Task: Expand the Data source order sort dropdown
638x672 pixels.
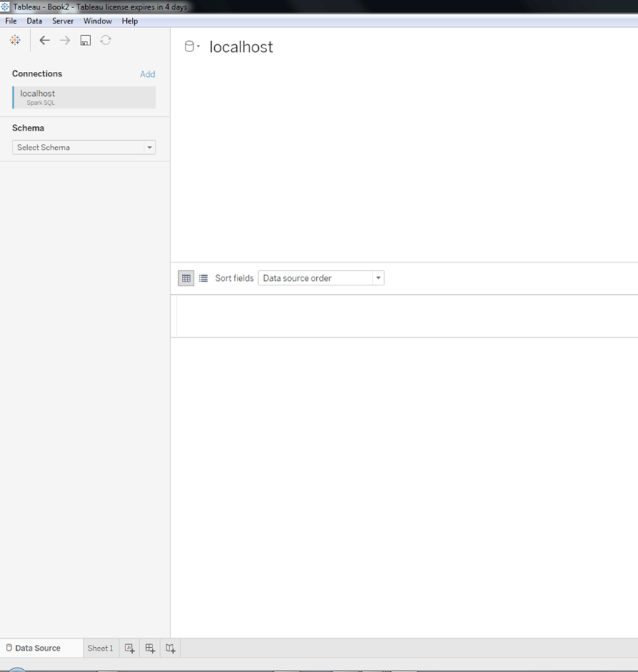Action: click(x=321, y=278)
